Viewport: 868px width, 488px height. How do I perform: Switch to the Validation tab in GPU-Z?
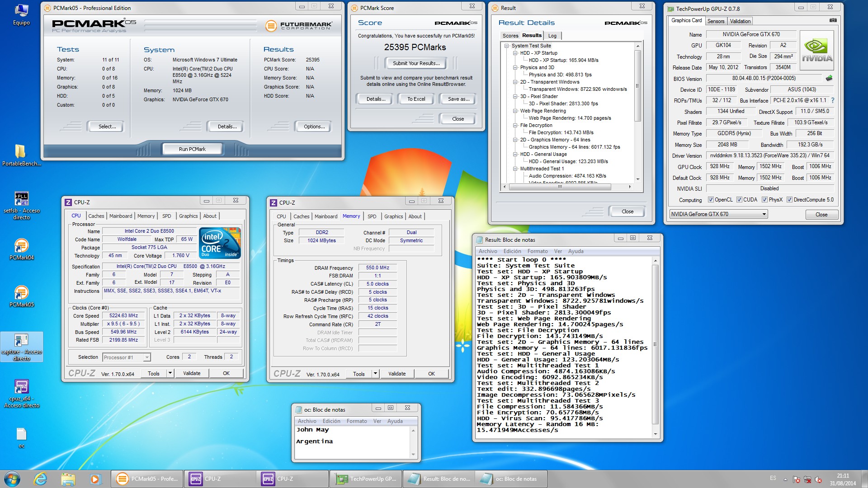(x=740, y=21)
